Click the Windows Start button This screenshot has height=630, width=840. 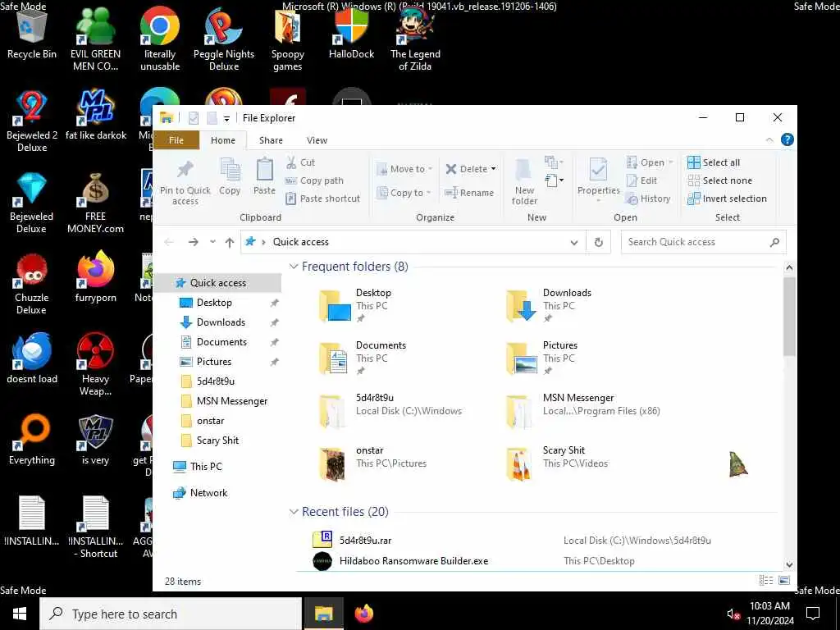click(20, 614)
